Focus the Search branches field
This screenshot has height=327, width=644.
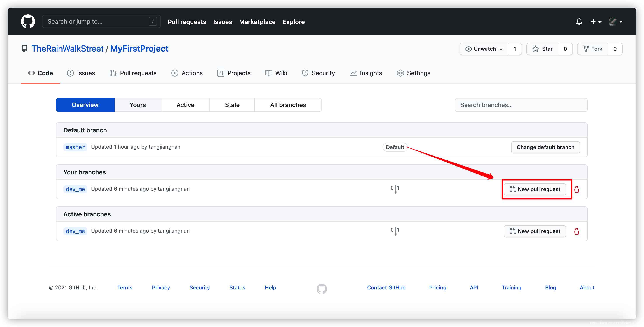click(521, 105)
